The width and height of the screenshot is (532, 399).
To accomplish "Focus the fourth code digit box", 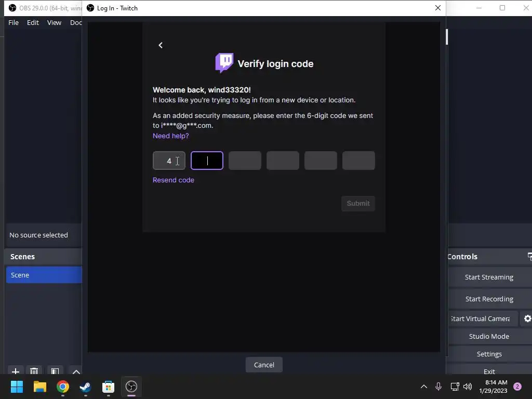I will click(x=283, y=161).
